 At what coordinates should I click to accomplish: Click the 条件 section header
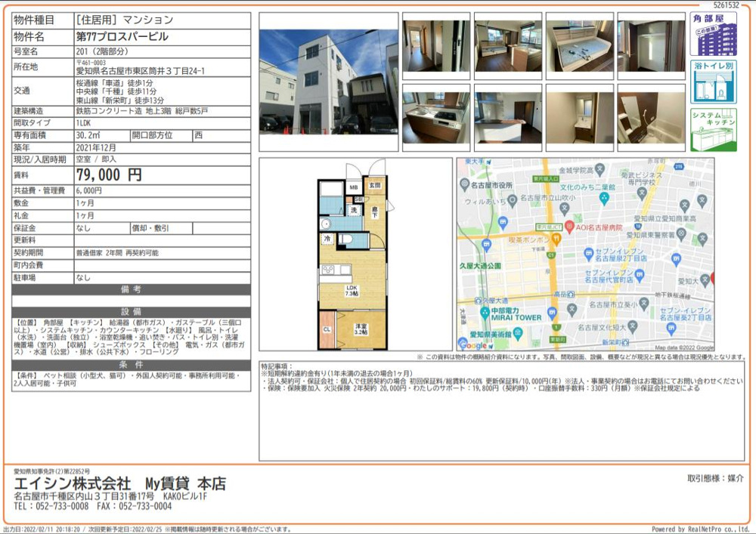(131, 365)
